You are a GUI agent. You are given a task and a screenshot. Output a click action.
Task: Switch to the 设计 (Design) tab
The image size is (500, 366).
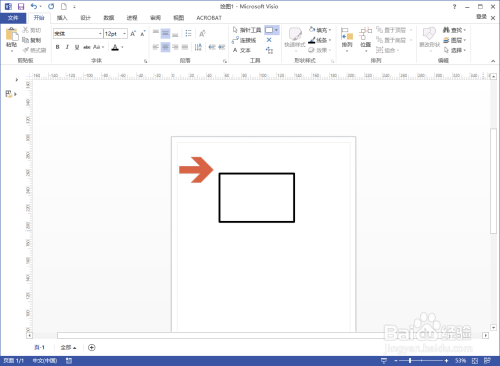[85, 18]
